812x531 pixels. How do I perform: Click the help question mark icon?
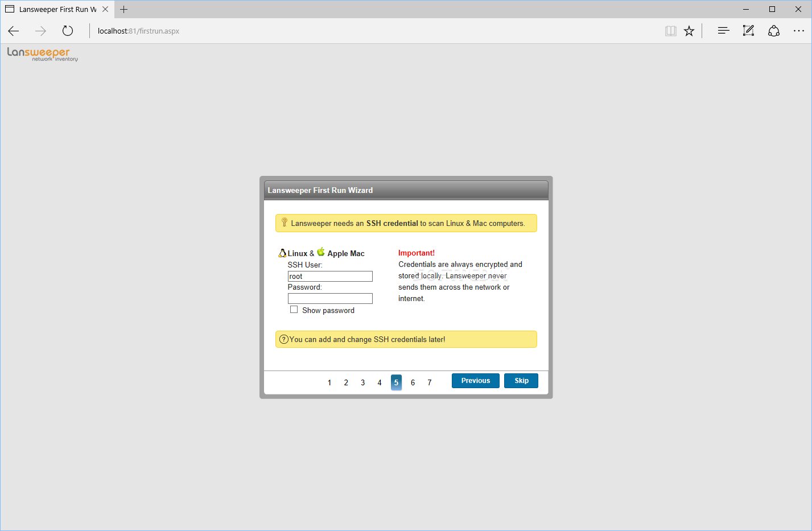click(x=284, y=339)
